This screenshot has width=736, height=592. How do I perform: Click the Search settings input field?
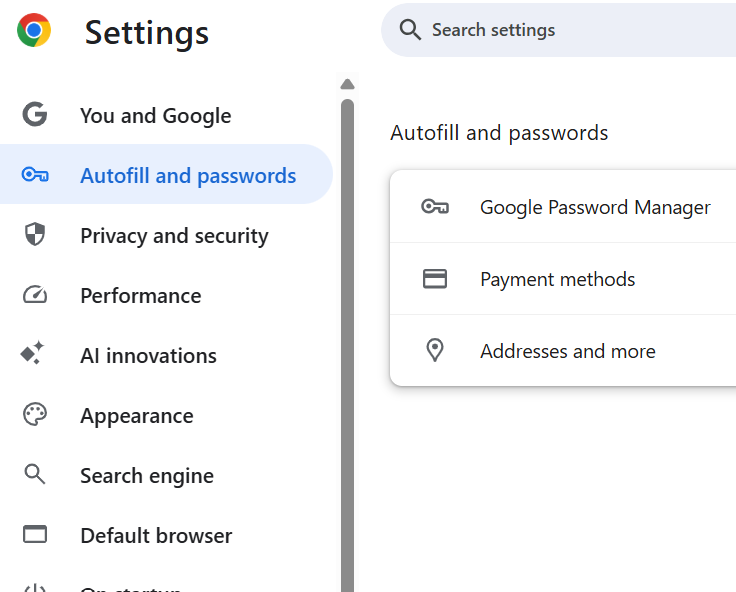tap(580, 30)
